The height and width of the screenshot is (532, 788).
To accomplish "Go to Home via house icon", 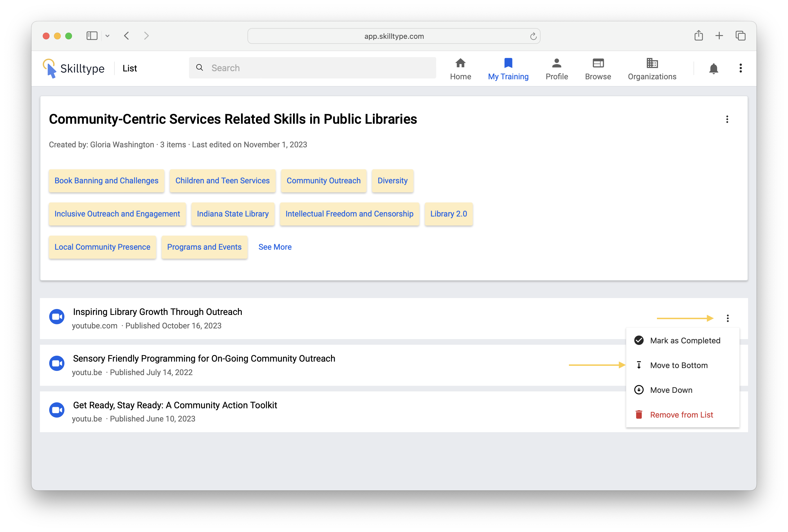I will [460, 63].
